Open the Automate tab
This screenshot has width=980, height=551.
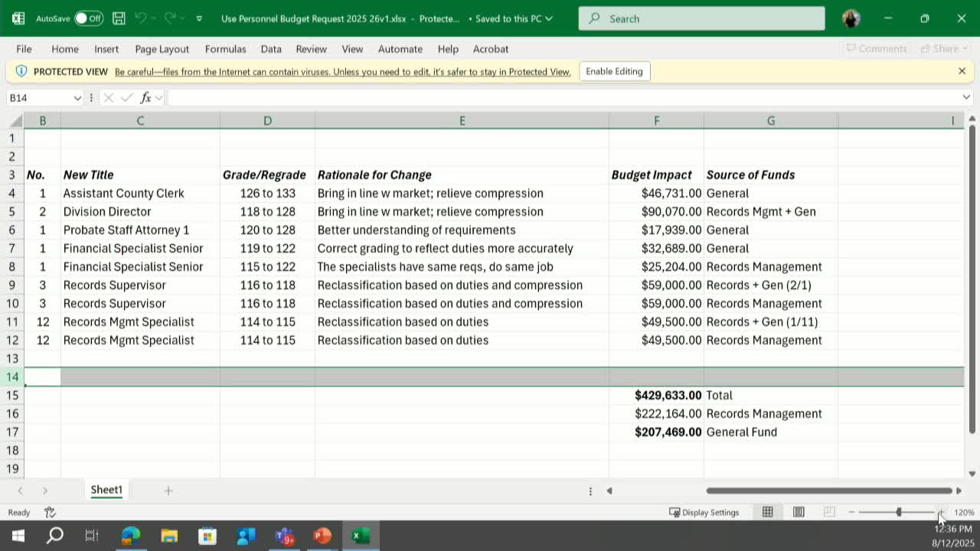click(400, 49)
